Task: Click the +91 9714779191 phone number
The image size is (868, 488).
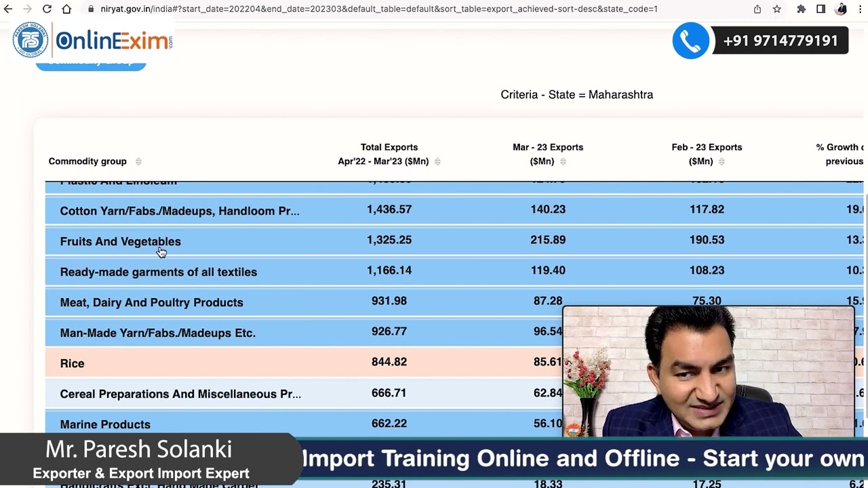Action: (x=781, y=41)
